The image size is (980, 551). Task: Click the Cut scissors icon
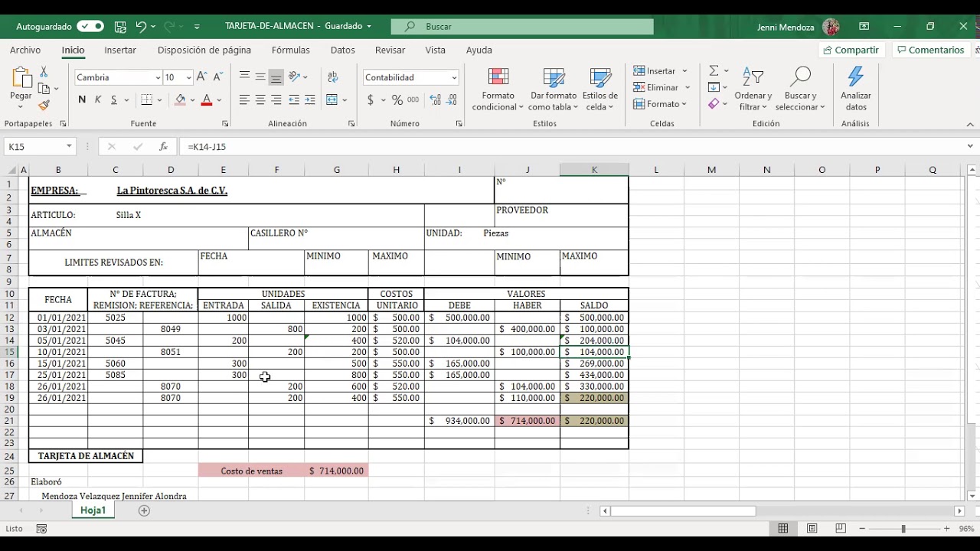(44, 72)
